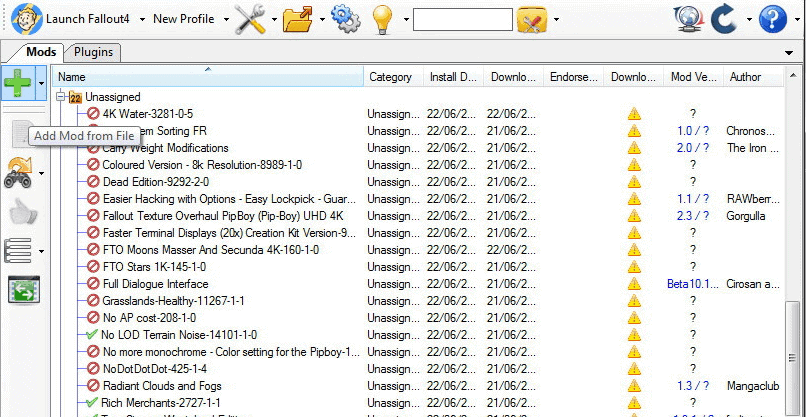Click the list categories icon in sidebar
This screenshot has width=806, height=417.
coord(17,251)
